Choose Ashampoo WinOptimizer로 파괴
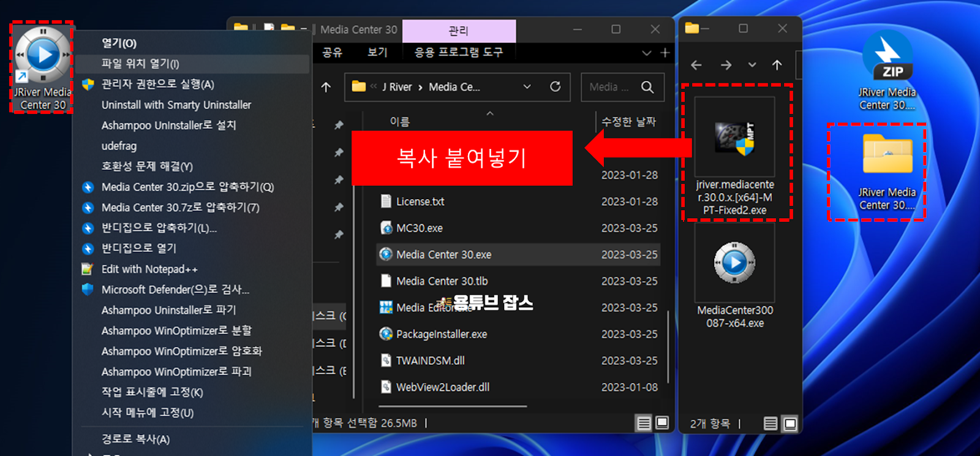This screenshot has height=456, width=980. [x=191, y=371]
